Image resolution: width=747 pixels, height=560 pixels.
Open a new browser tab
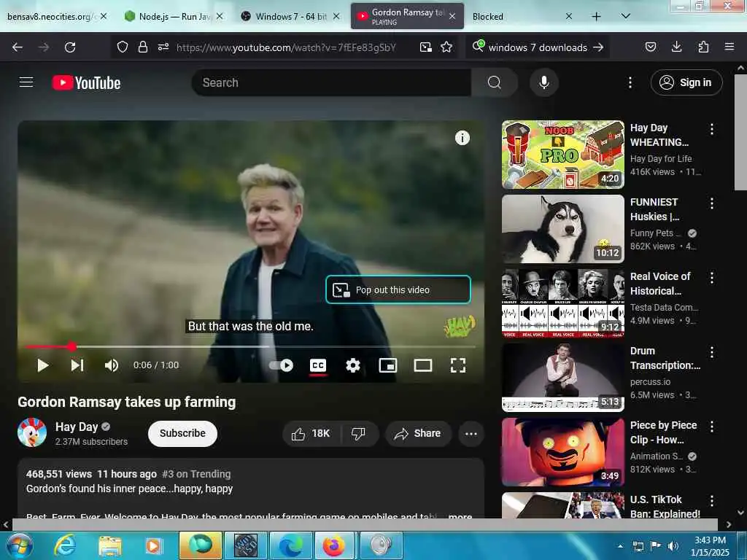(x=596, y=16)
